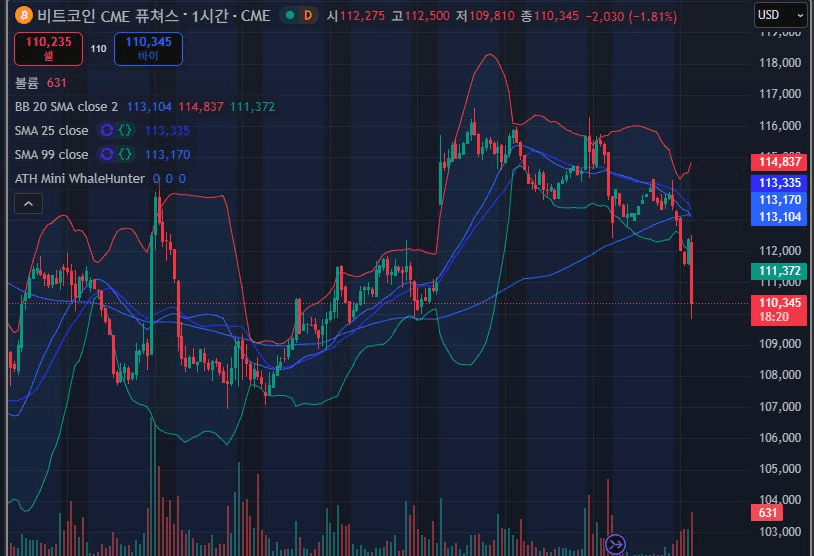Screen dimensions: 814x556
Task: Select the ATH Mini WhaleHunter indicator legend
Action: pyautogui.click(x=78, y=178)
